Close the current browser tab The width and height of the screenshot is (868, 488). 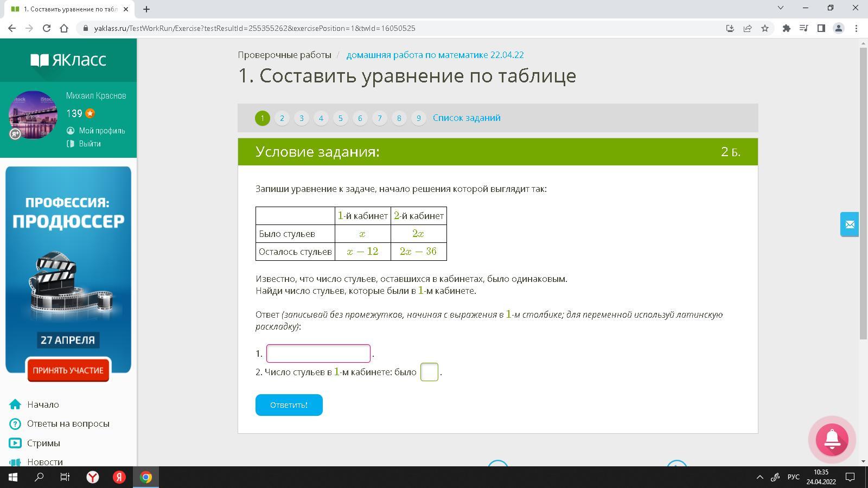(x=126, y=9)
